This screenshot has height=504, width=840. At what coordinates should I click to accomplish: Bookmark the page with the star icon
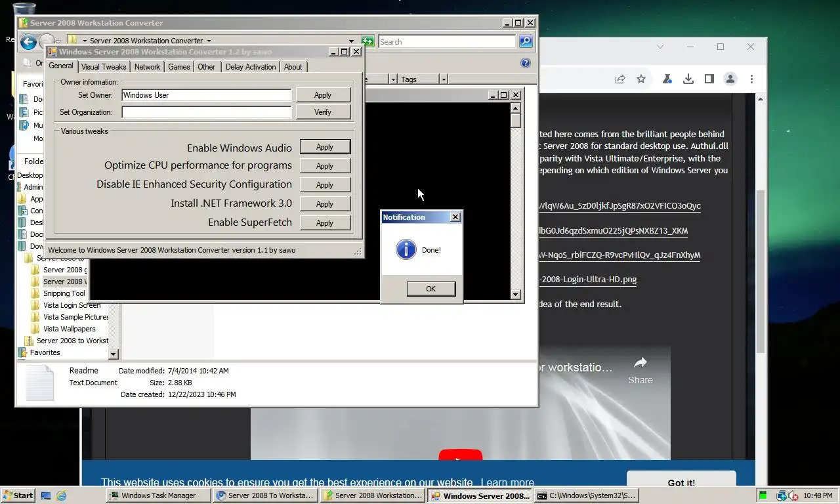641,79
